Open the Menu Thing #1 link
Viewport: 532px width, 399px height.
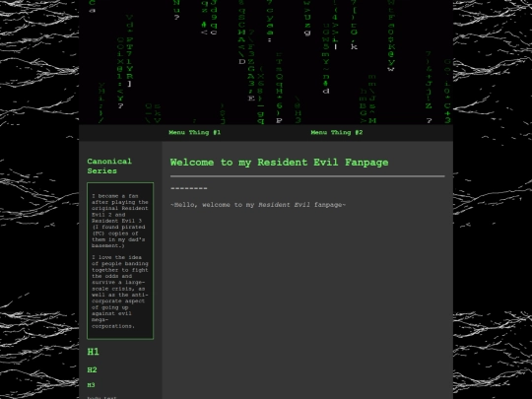pyautogui.click(x=195, y=133)
